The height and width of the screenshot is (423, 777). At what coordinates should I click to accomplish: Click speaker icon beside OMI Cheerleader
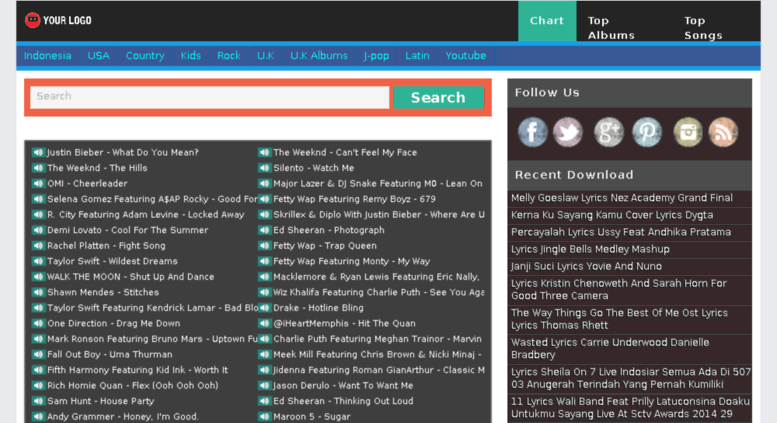pyautogui.click(x=38, y=183)
